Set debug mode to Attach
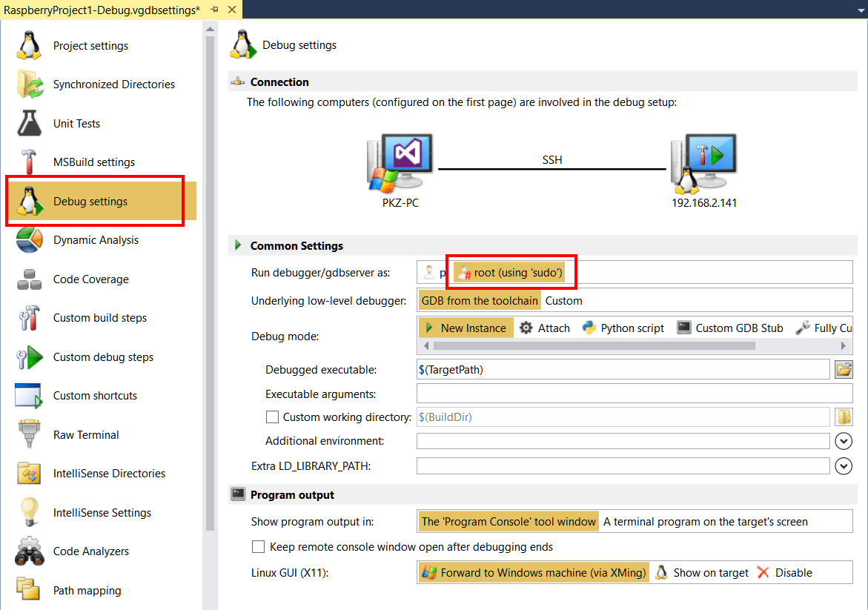Viewport: 868px width, 610px height. pyautogui.click(x=546, y=328)
